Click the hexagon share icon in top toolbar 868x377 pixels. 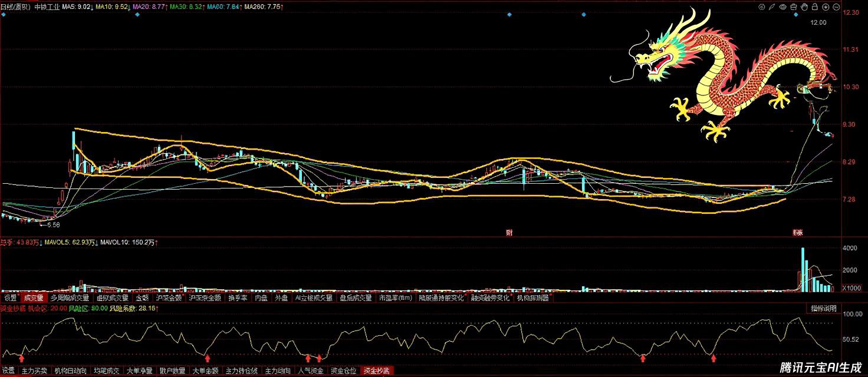click(x=762, y=7)
